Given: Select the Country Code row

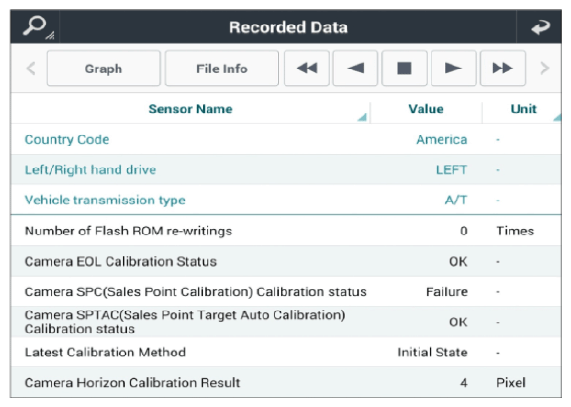Looking at the screenshot, I should [x=286, y=139].
